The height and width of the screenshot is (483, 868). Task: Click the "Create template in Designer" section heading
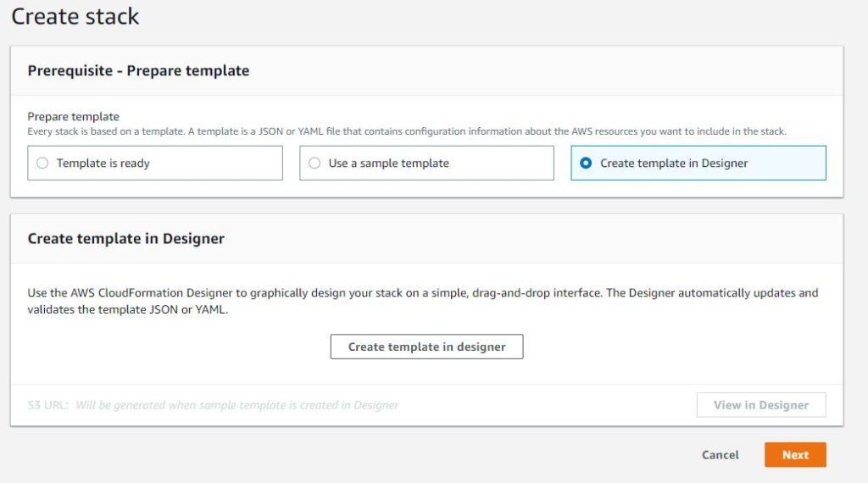pos(125,238)
